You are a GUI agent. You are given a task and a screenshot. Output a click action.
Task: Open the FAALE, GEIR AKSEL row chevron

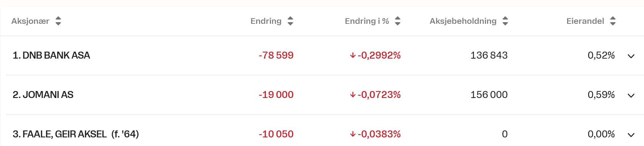(631, 135)
